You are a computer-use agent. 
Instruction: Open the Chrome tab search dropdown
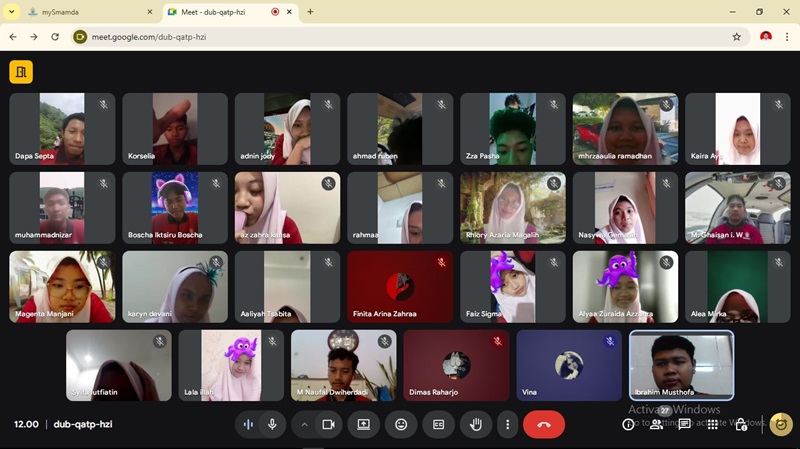click(x=13, y=12)
